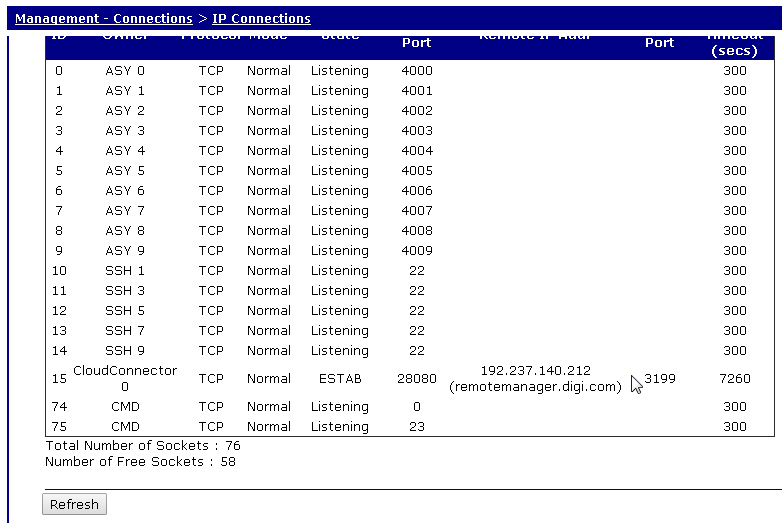782x523 pixels.
Task: Open the Management - Connections breadcrumb link
Action: (103, 18)
